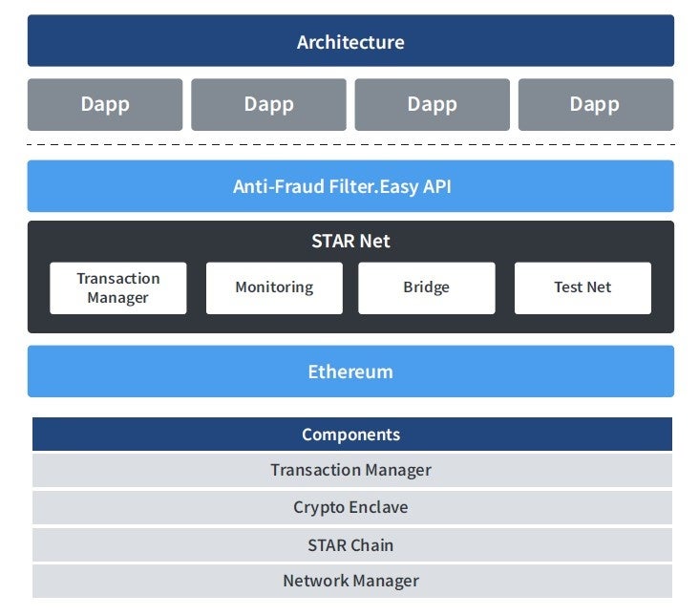The width and height of the screenshot is (699, 616).
Task: Click the Ethereum layer bar
Action: coord(350,372)
